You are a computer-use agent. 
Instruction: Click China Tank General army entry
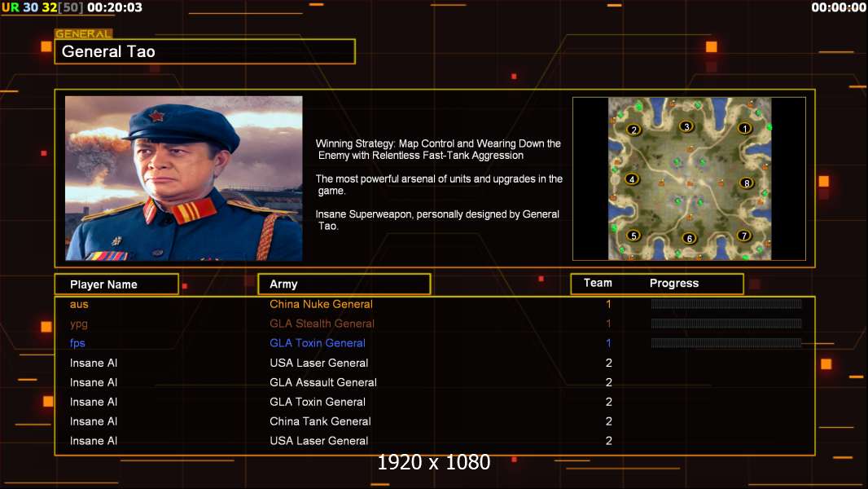click(321, 421)
